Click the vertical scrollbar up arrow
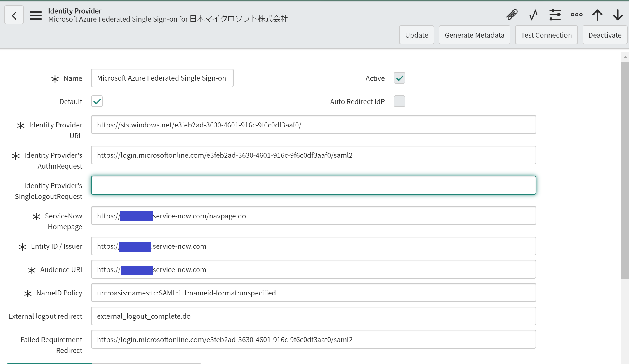The height and width of the screenshot is (364, 629). click(625, 57)
